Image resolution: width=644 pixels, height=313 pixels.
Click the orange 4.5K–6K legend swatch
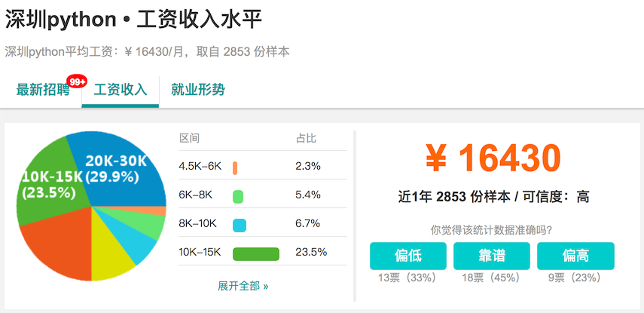(x=236, y=167)
